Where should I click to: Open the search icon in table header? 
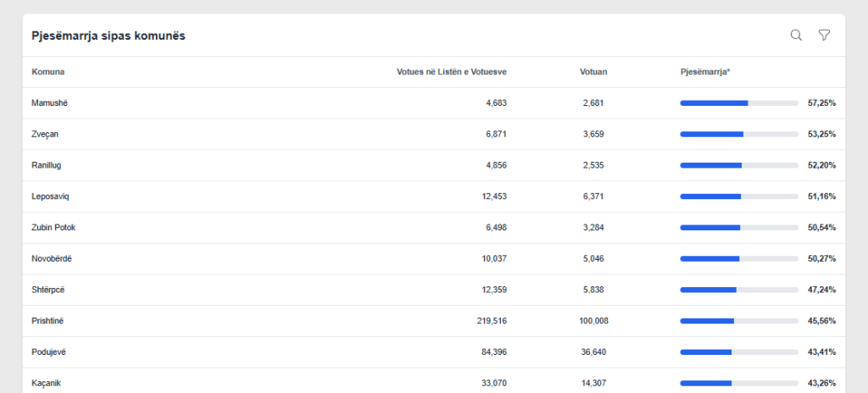click(796, 36)
